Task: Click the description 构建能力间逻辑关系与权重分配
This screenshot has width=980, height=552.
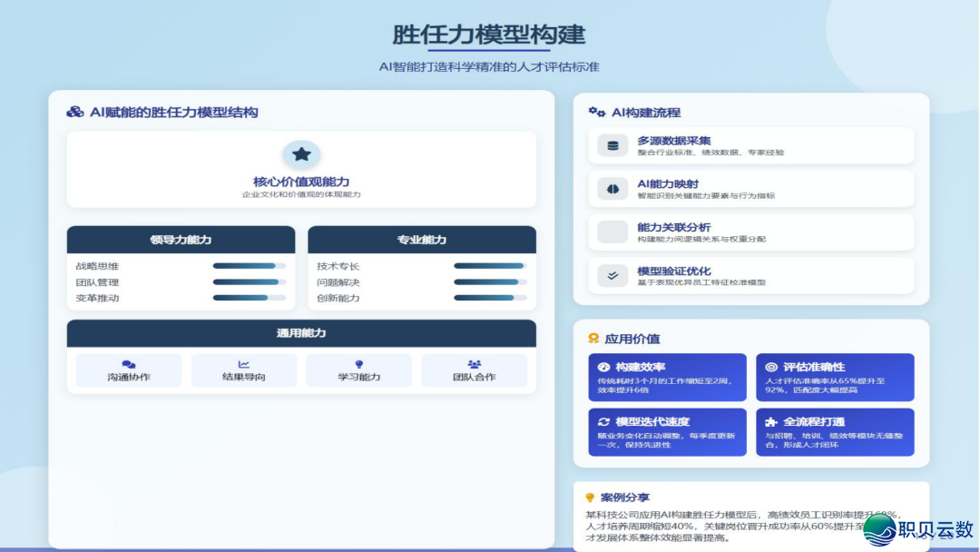Action: click(x=701, y=239)
